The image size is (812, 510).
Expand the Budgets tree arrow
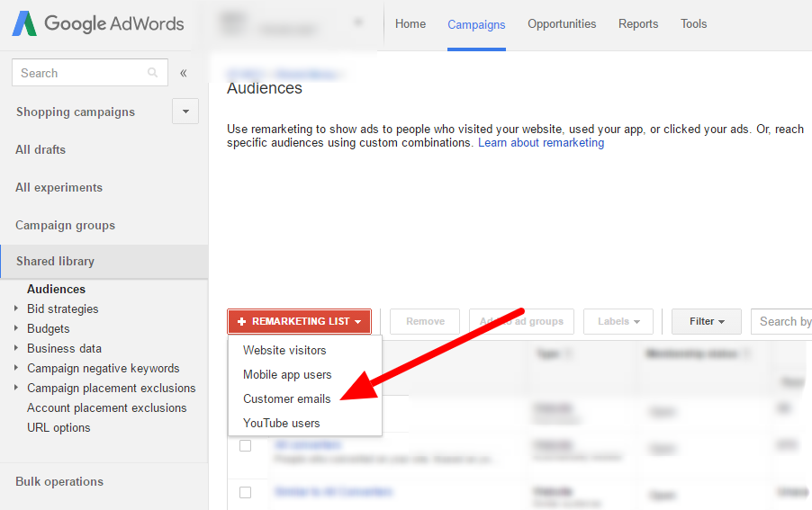click(x=16, y=328)
